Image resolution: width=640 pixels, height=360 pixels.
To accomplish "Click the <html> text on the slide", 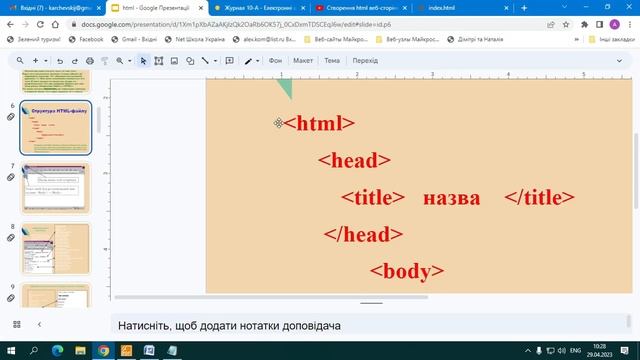I will pyautogui.click(x=319, y=123).
